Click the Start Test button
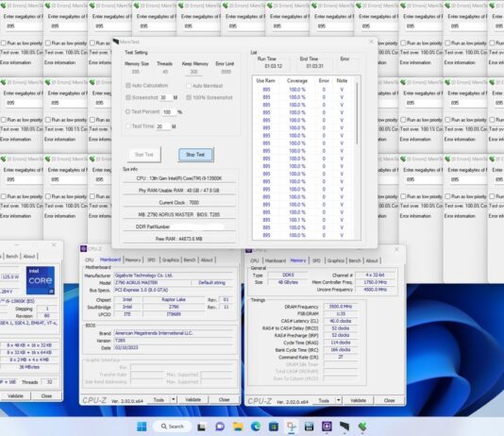504x436 pixels. pos(144,155)
